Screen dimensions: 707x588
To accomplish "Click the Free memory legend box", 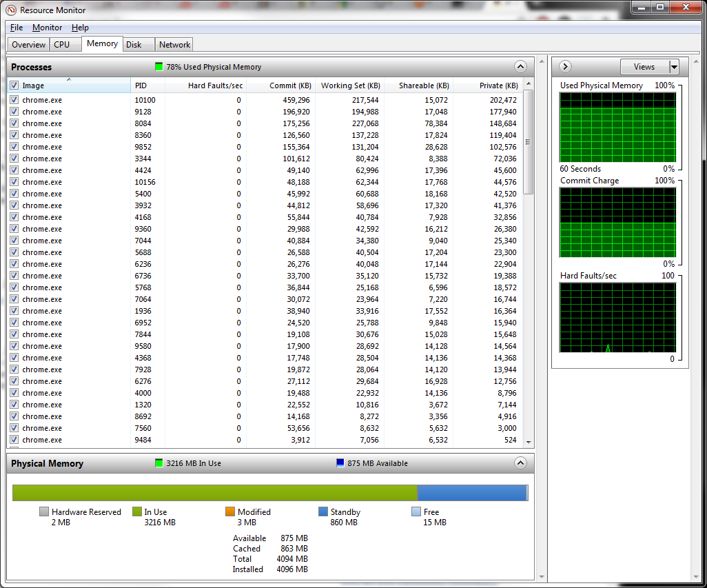I will [416, 512].
